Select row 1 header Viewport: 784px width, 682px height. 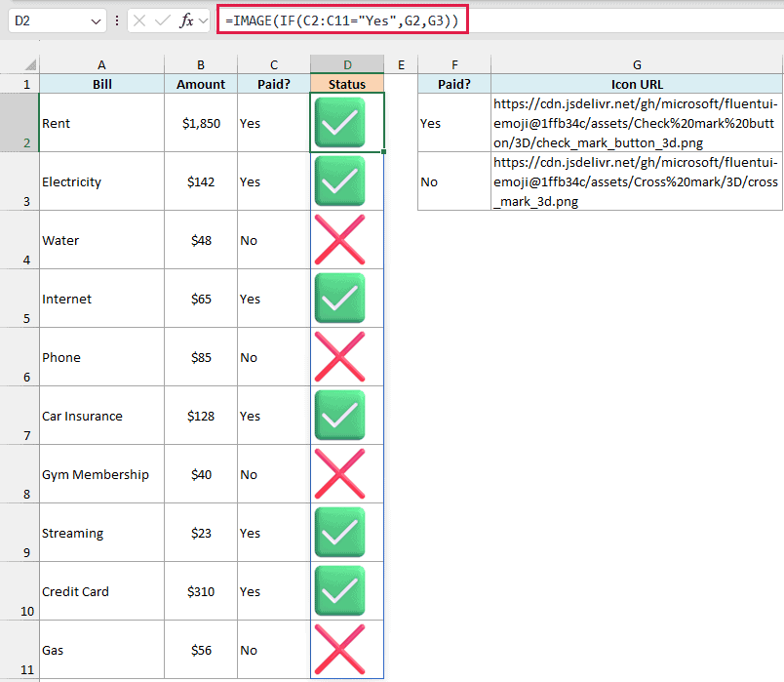20,84
